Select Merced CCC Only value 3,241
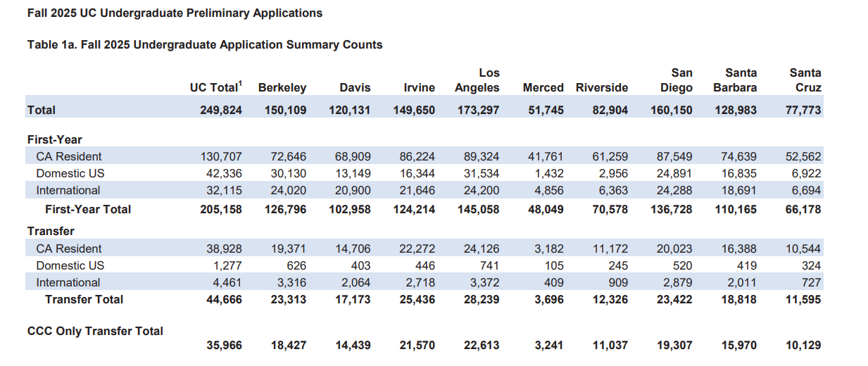 (x=548, y=346)
